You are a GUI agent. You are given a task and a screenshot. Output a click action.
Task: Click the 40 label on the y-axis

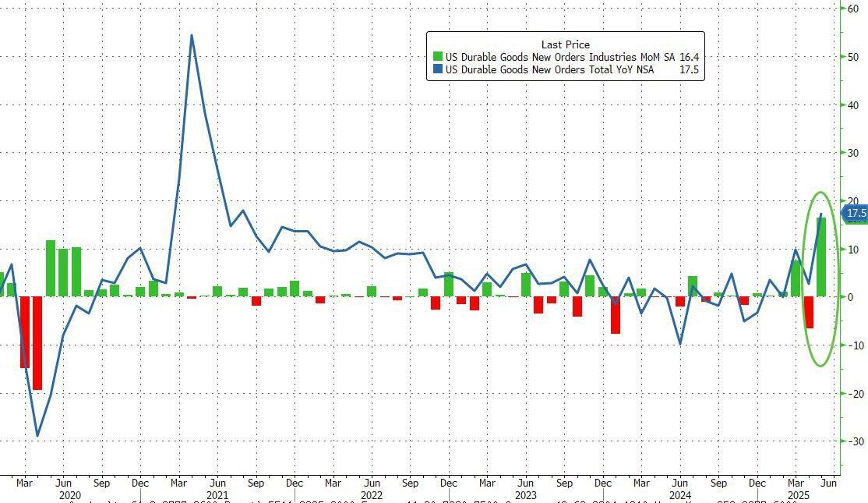pyautogui.click(x=853, y=105)
